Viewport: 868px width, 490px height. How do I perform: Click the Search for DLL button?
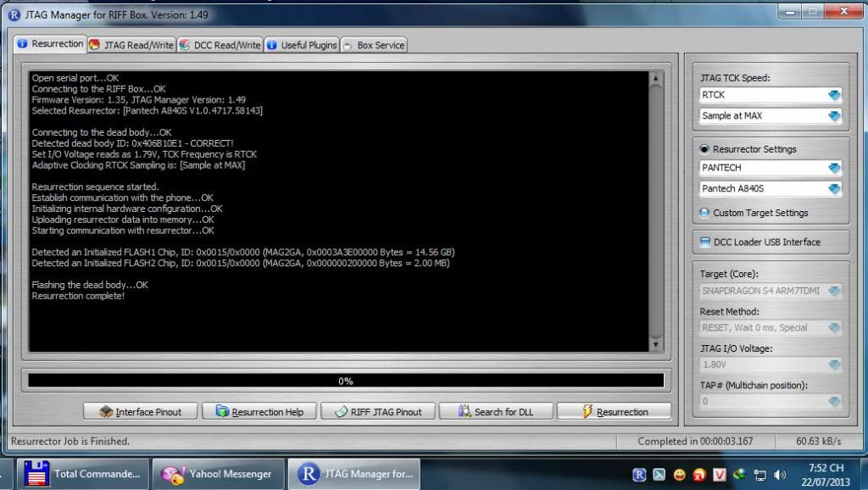pyautogui.click(x=496, y=412)
